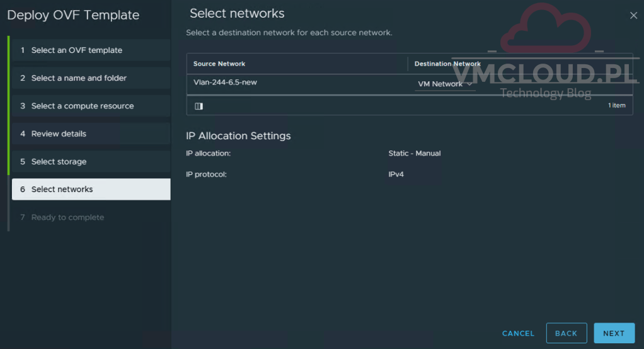Select the current Select networks step

91,190
